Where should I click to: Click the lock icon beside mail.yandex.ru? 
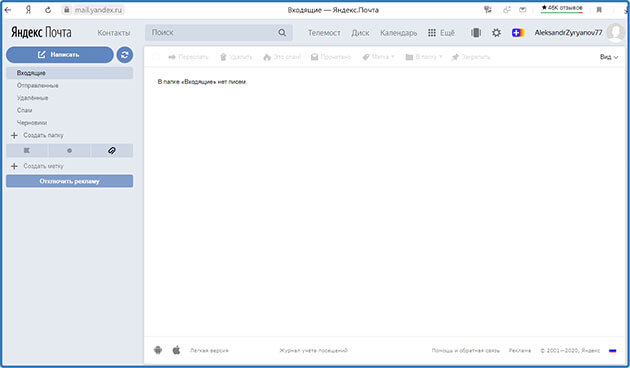67,10
